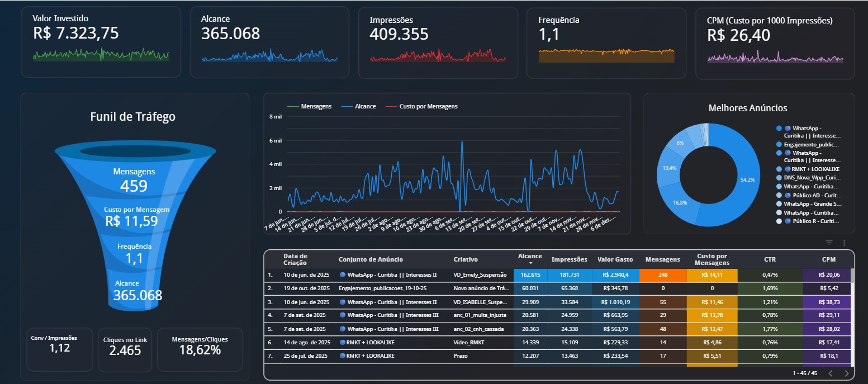
Task: Open the three-dot chart options menu
Action: pos(844,243)
